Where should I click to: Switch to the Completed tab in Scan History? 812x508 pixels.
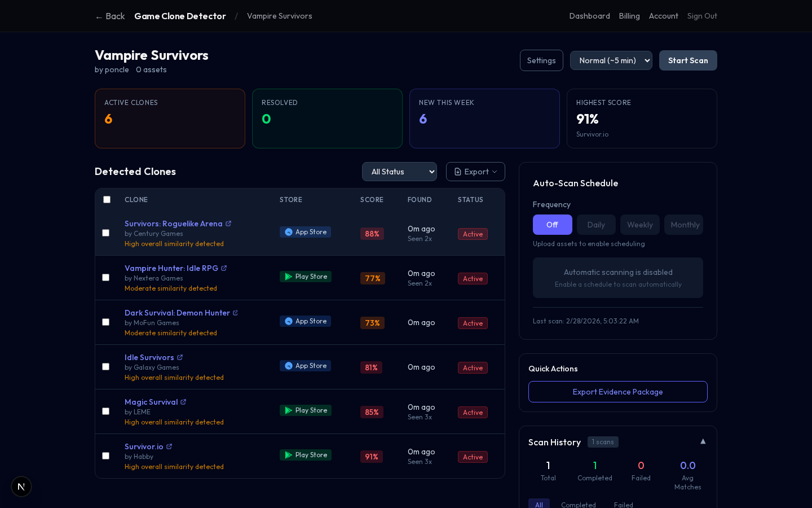point(579,505)
